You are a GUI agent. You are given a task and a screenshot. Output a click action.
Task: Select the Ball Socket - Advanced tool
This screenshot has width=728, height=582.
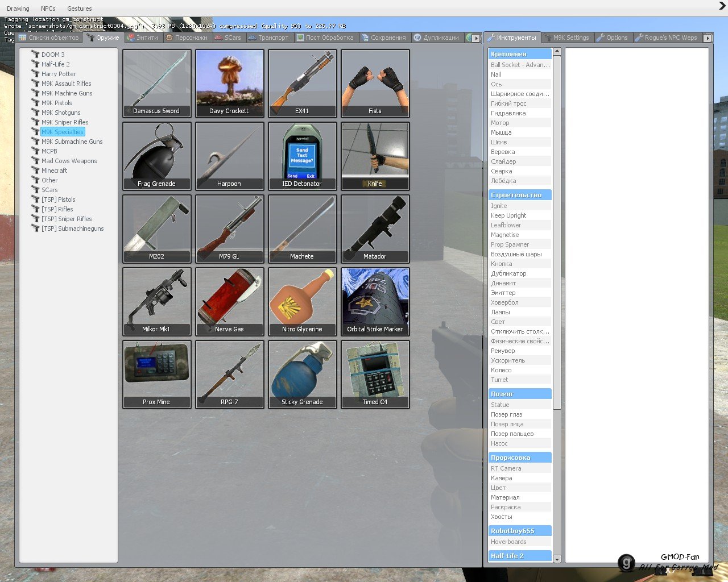coord(520,65)
